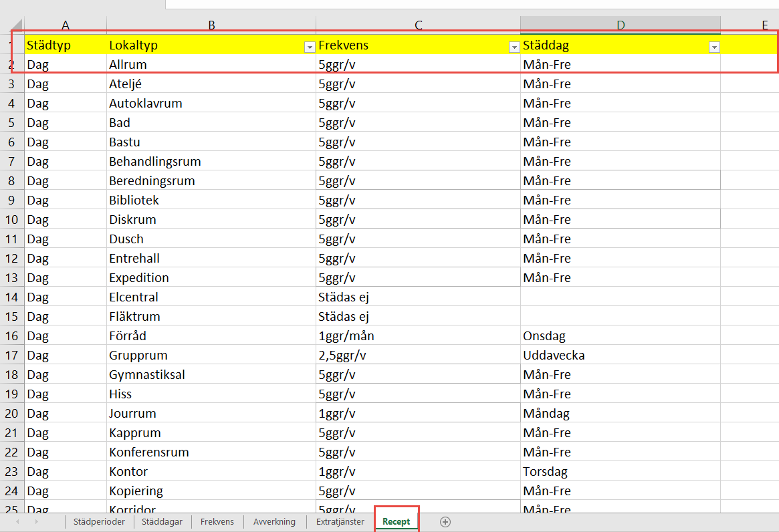Open the Städdagar sheet tab
The width and height of the screenshot is (779, 532).
tap(162, 522)
